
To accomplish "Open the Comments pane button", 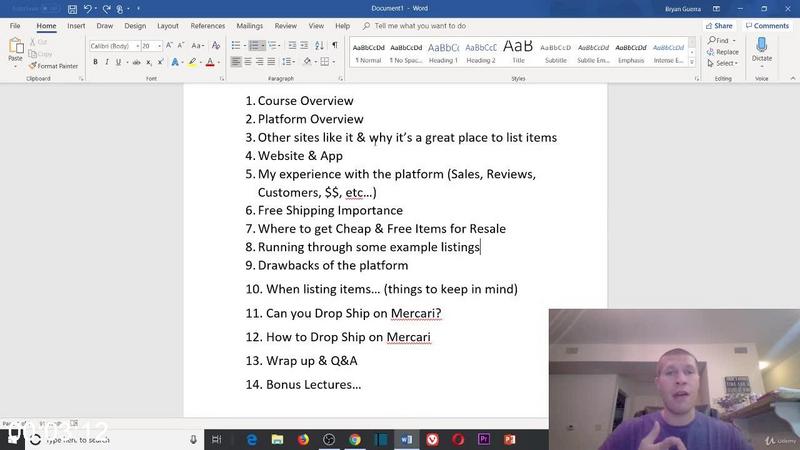I will pyautogui.click(x=767, y=26).
